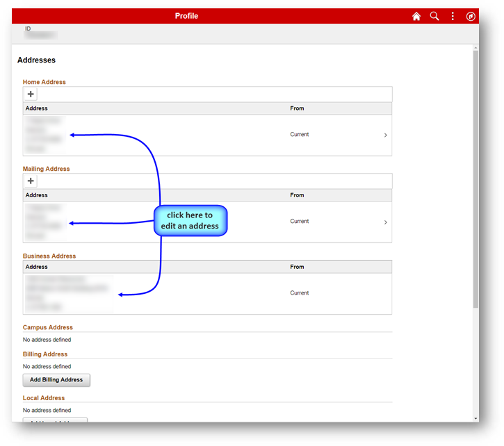Click the Home Address table From column header
The height and width of the screenshot is (446, 504).
297,108
